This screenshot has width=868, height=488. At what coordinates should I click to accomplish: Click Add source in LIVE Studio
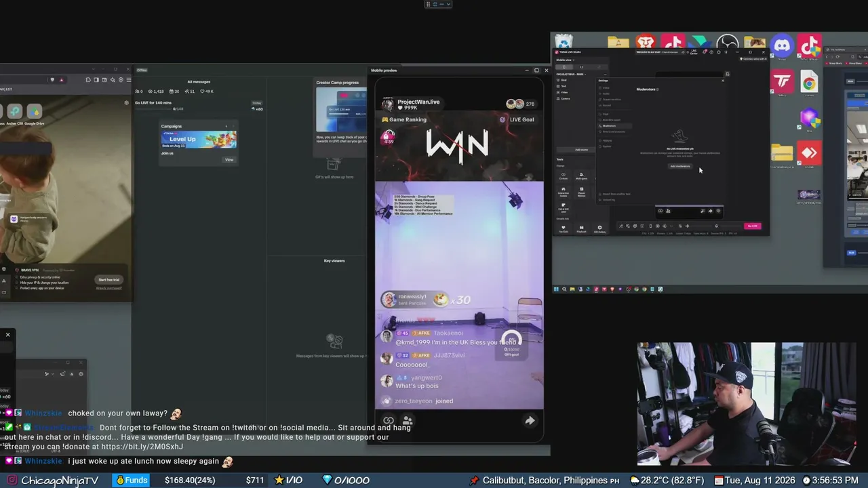point(581,150)
